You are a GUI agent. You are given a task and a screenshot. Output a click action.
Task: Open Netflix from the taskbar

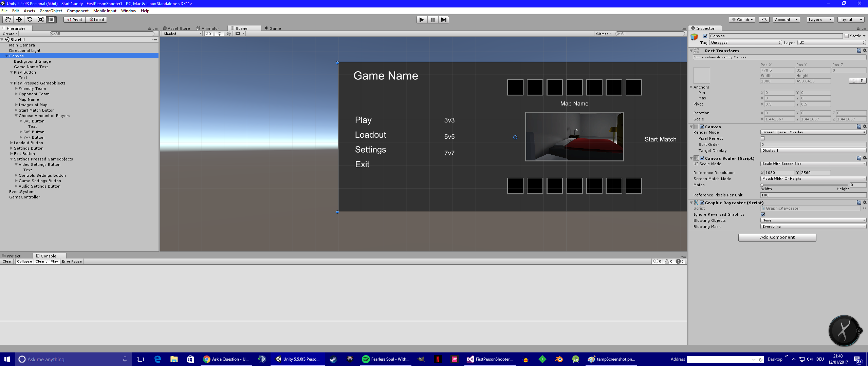pyautogui.click(x=438, y=359)
